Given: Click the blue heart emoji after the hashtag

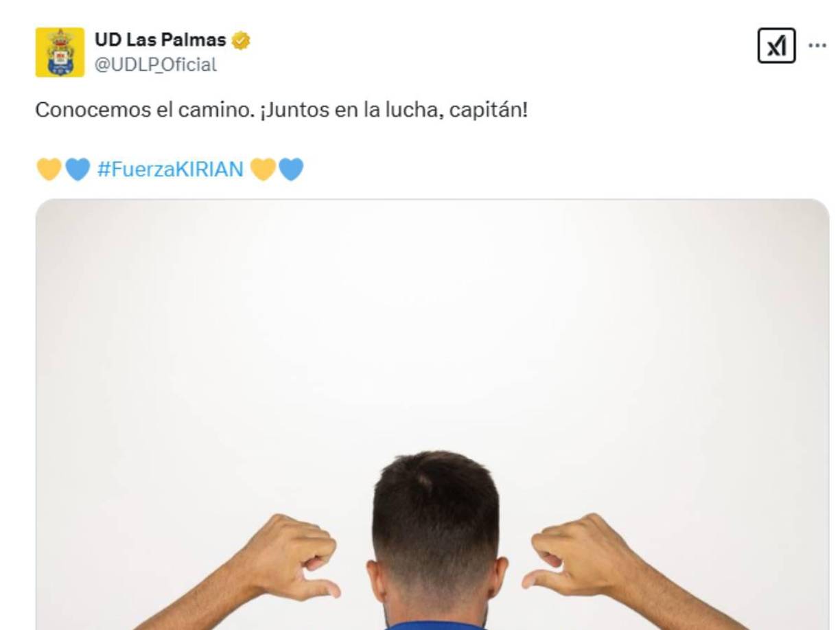Looking at the screenshot, I should click(x=291, y=169).
